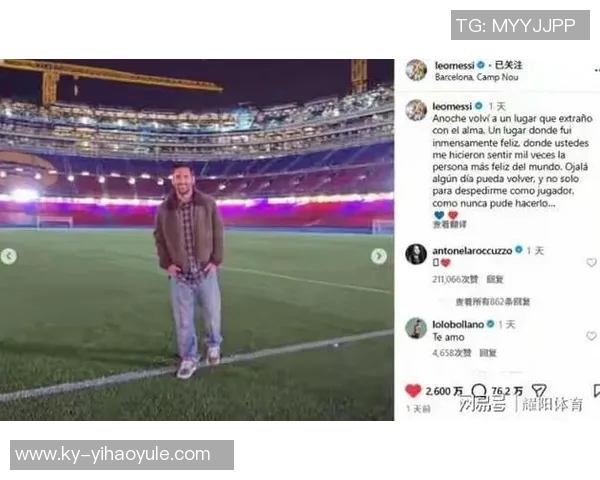This screenshot has height=480, width=600.
Task: Like antonelaroccuzzo's comment heart
Action: point(591,262)
